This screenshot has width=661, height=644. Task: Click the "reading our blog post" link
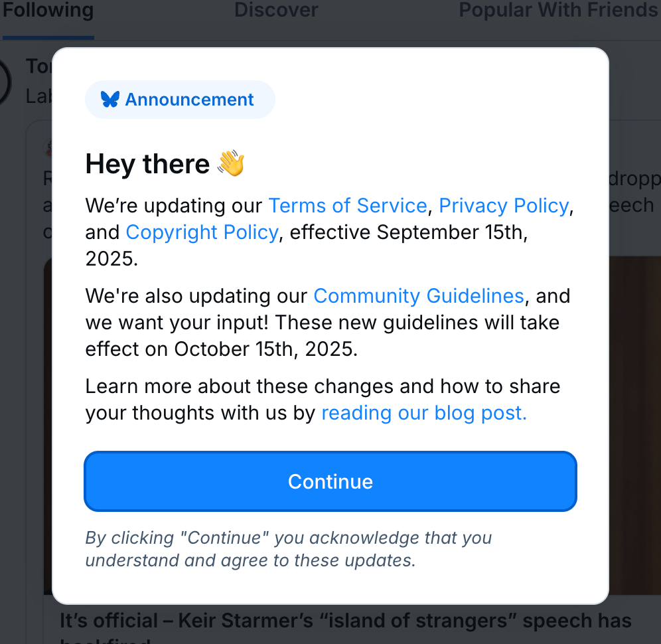[424, 413]
